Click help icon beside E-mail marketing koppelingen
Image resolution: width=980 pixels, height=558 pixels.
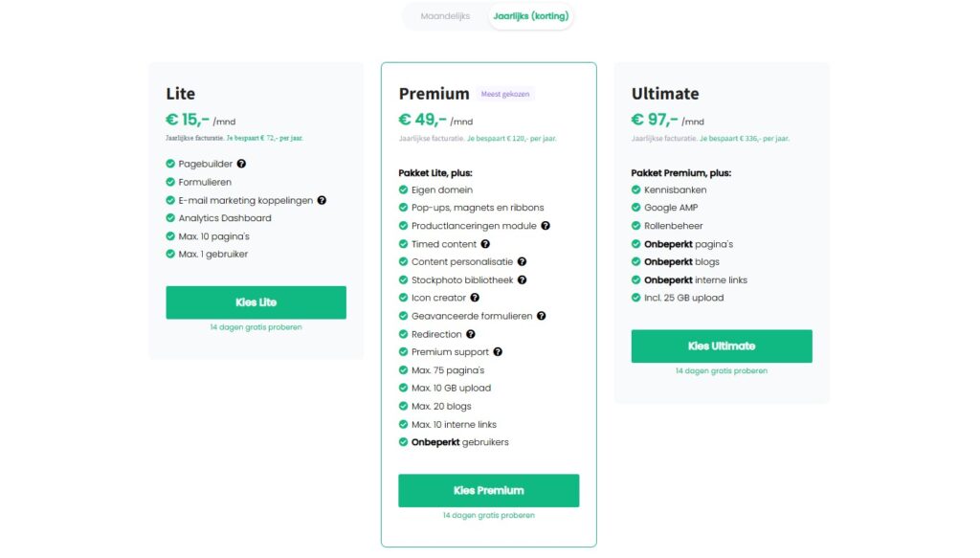(322, 200)
